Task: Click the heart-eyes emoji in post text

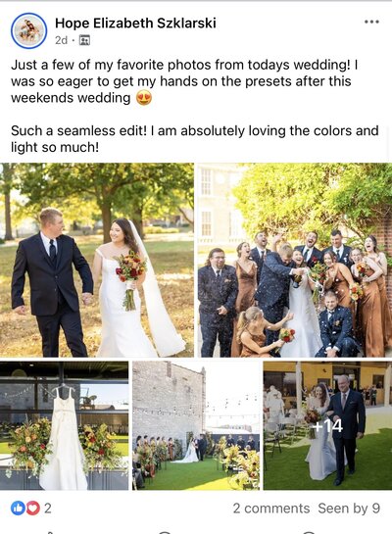Action: point(144,98)
